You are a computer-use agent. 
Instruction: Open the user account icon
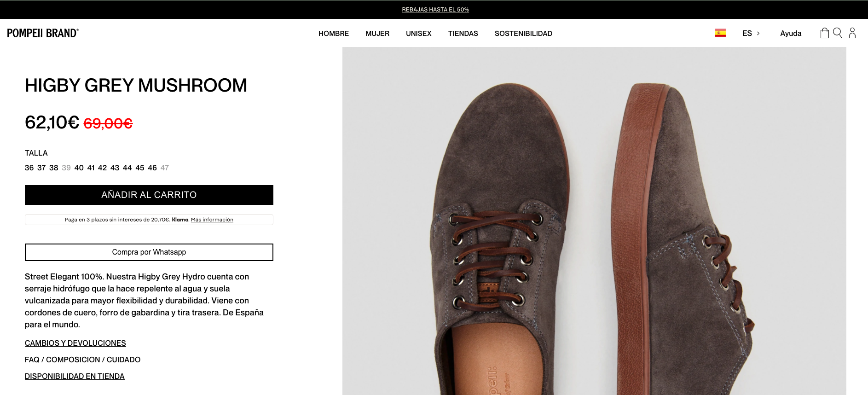[x=852, y=33]
